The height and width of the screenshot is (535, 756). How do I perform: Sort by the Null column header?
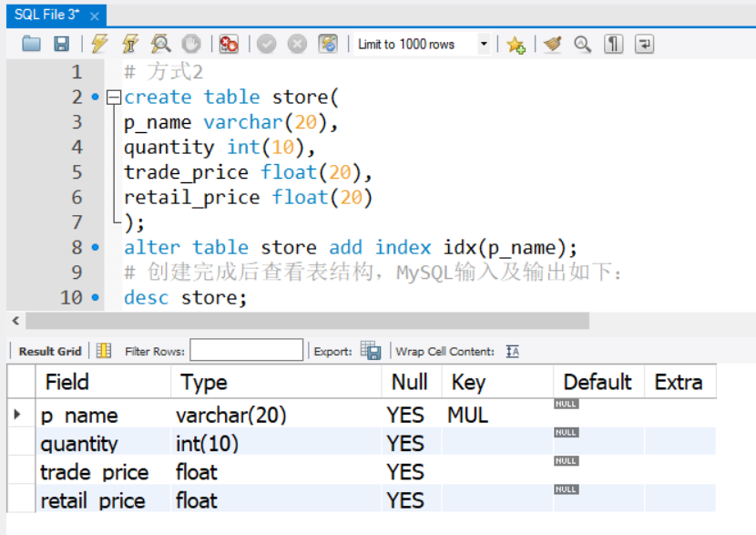(412, 382)
